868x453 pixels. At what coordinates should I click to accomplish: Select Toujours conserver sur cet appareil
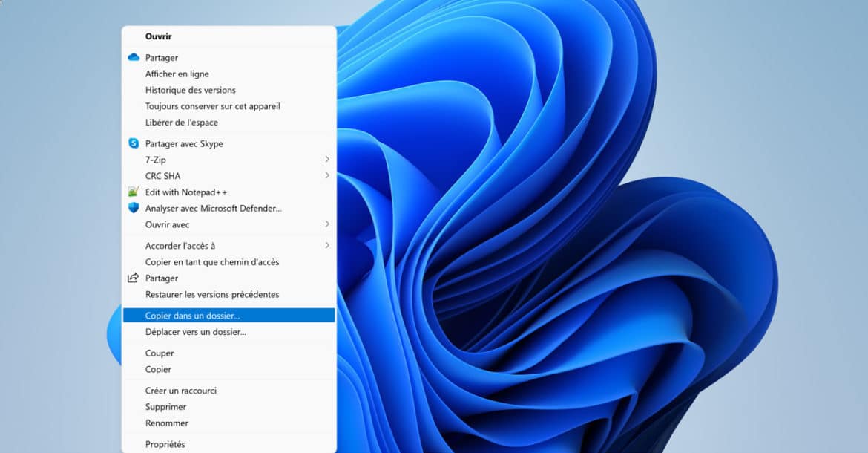(212, 106)
